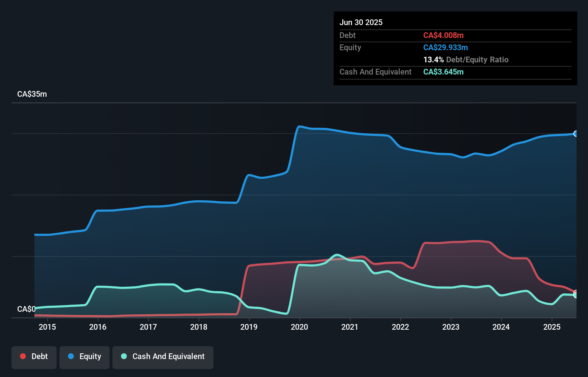This screenshot has width=588, height=377.
Task: Hide the Cash And Equivalent series
Action: (163, 357)
